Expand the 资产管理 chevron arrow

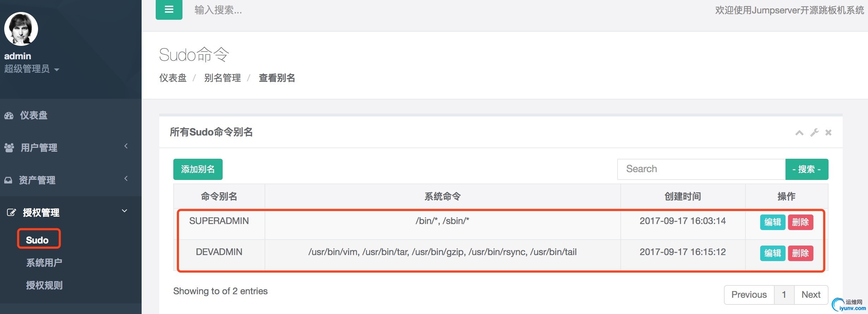pos(126,179)
